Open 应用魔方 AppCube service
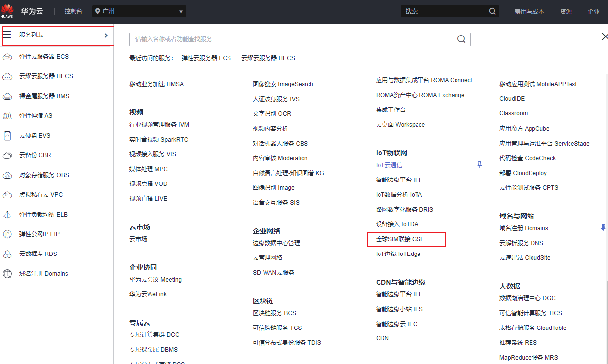 click(x=524, y=129)
